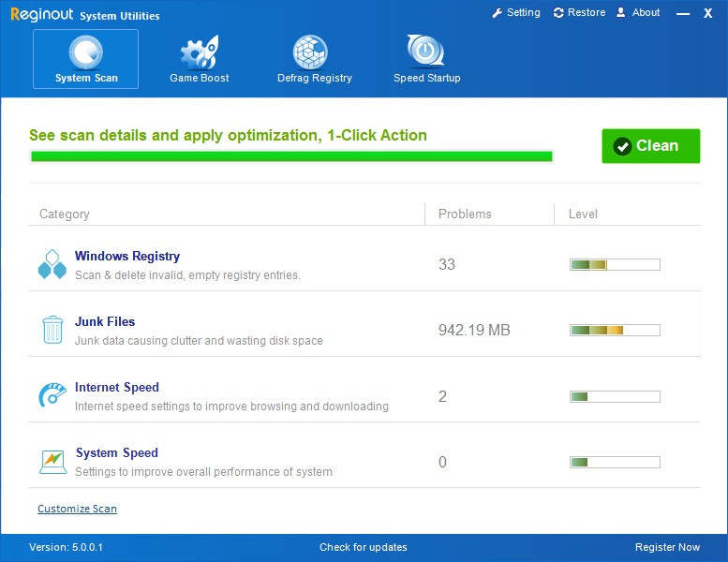Open Internet Speed scan details
This screenshot has height=562, width=728.
(116, 387)
